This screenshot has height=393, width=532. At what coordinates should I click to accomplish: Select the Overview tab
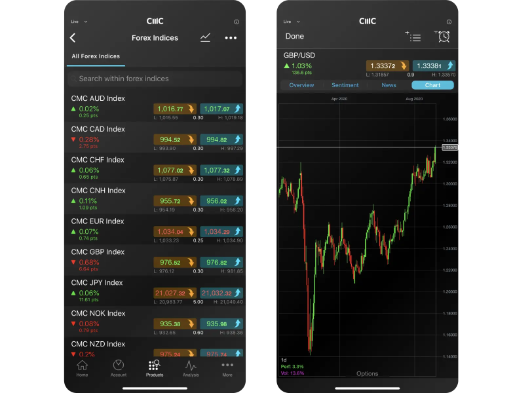click(301, 85)
